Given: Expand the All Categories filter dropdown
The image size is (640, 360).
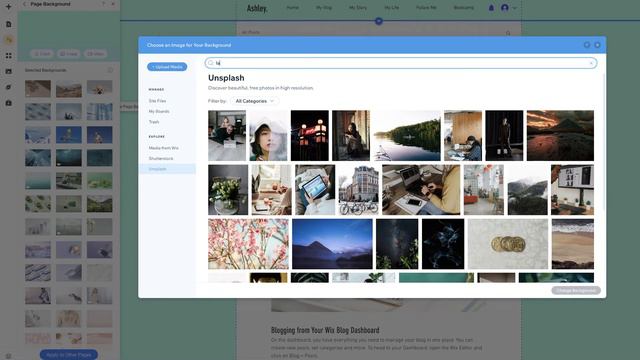Looking at the screenshot, I should 255,101.
